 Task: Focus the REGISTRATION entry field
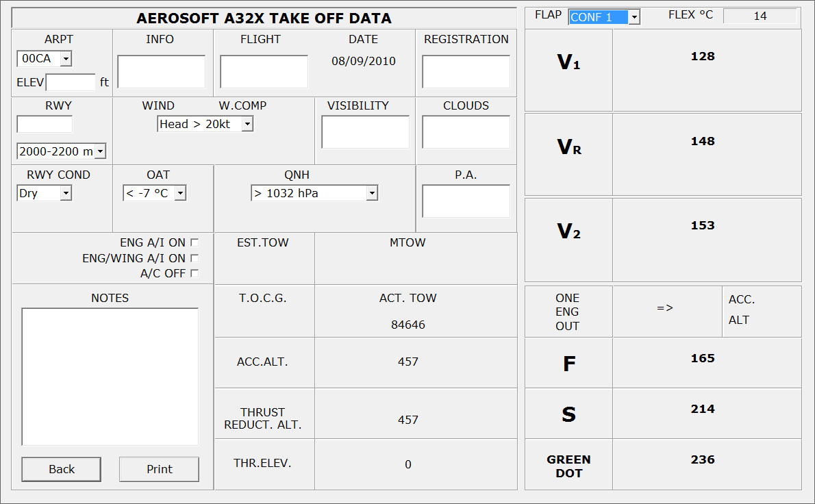466,71
